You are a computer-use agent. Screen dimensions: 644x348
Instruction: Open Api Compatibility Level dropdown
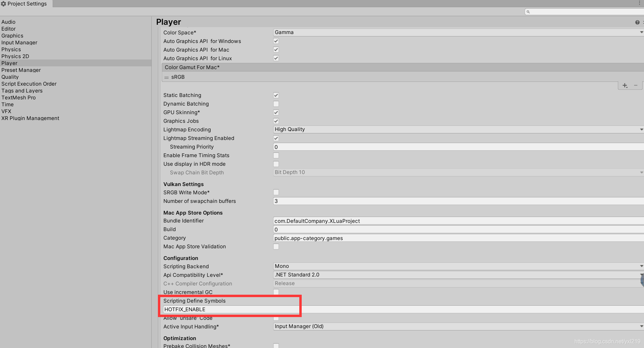point(459,275)
